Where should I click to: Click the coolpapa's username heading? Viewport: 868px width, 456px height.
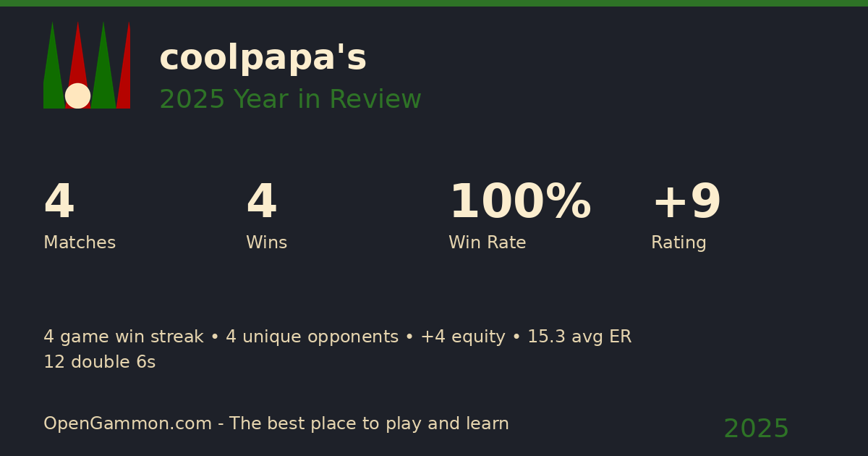pyautogui.click(x=263, y=58)
